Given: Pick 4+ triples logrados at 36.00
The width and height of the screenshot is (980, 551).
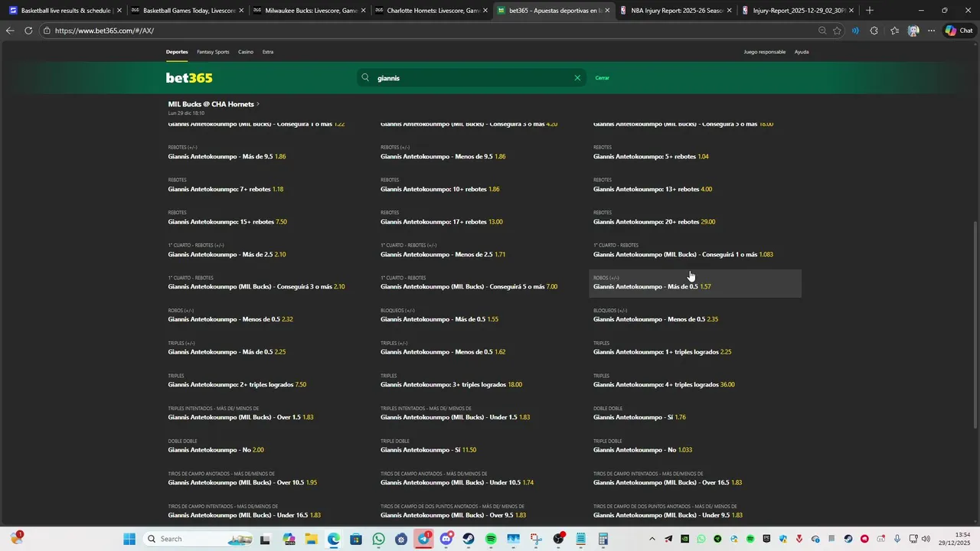Looking at the screenshot, I should click(664, 385).
